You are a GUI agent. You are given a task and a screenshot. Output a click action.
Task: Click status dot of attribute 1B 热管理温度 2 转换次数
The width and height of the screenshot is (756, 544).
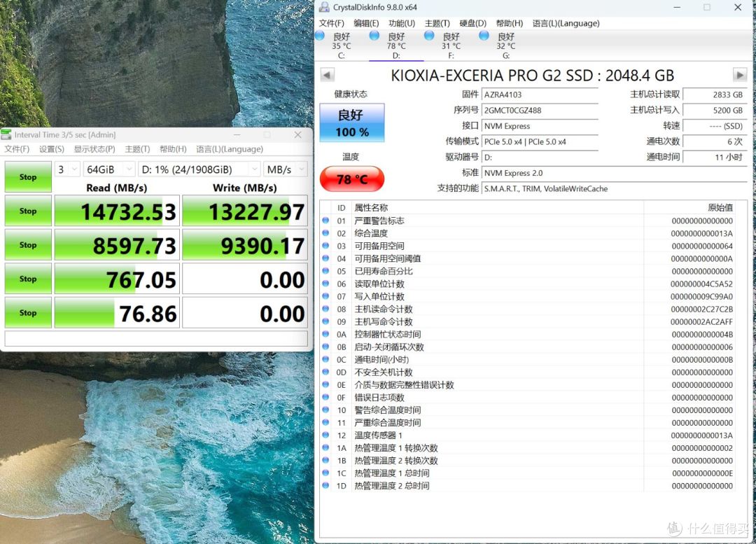(x=325, y=461)
